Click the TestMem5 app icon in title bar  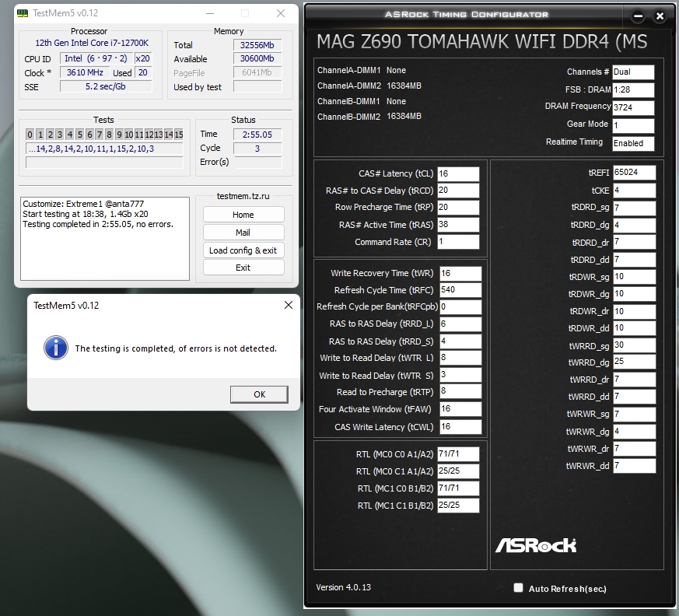pyautogui.click(x=23, y=13)
